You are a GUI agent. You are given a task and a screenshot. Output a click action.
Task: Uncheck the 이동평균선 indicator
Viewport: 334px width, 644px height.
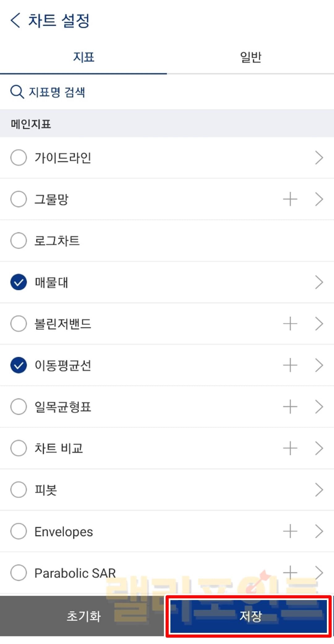pos(19,365)
